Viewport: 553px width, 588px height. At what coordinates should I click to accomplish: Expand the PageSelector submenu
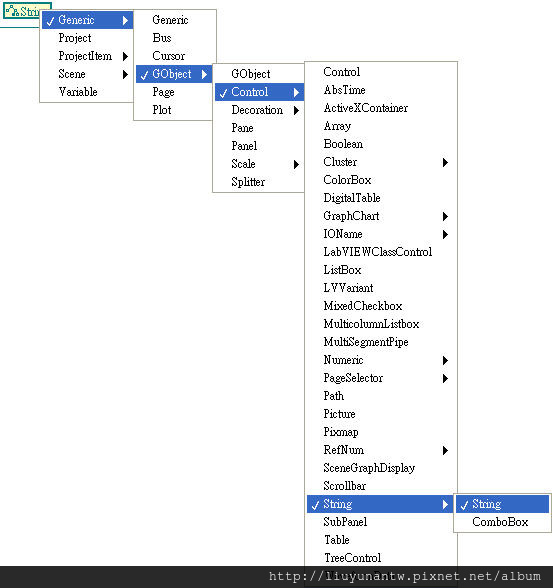[x=380, y=378]
